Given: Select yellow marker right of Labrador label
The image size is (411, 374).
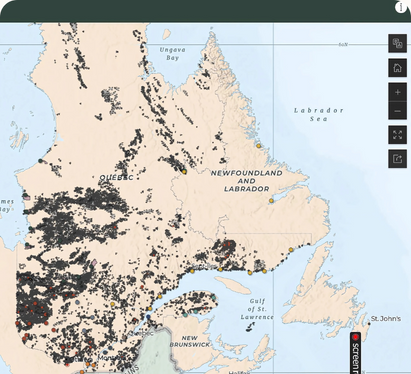Looking at the screenshot, I should tap(271, 201).
